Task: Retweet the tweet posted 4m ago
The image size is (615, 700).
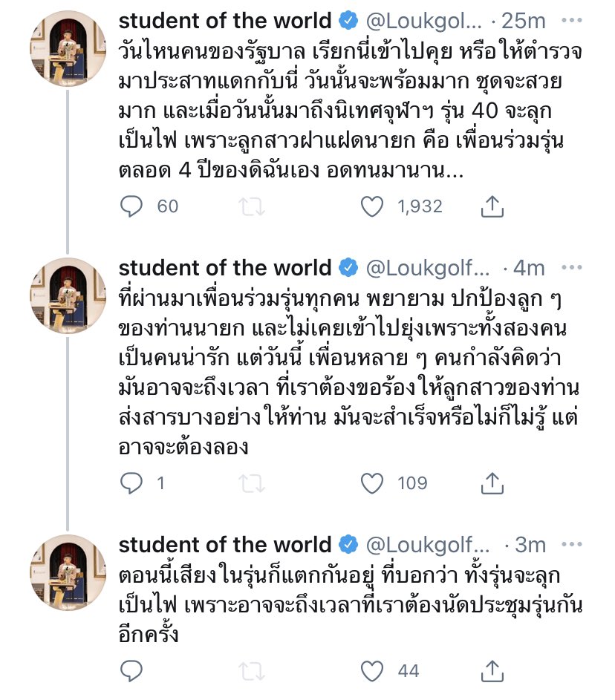Action: [x=253, y=484]
